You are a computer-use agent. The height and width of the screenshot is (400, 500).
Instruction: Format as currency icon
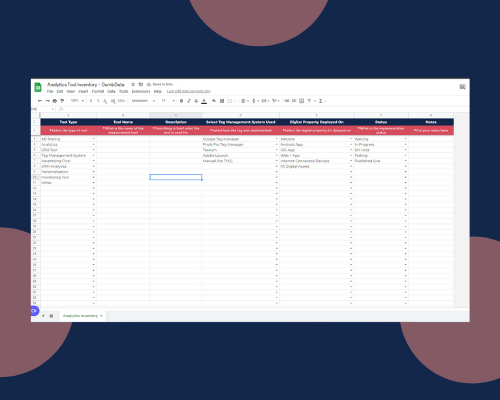[x=91, y=101]
